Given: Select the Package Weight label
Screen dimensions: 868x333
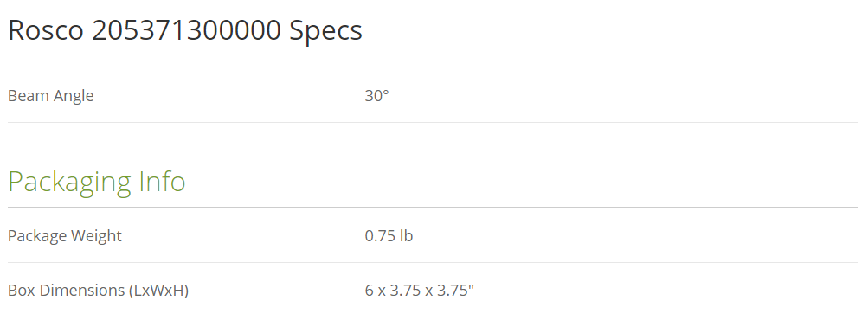Looking at the screenshot, I should click(65, 235).
